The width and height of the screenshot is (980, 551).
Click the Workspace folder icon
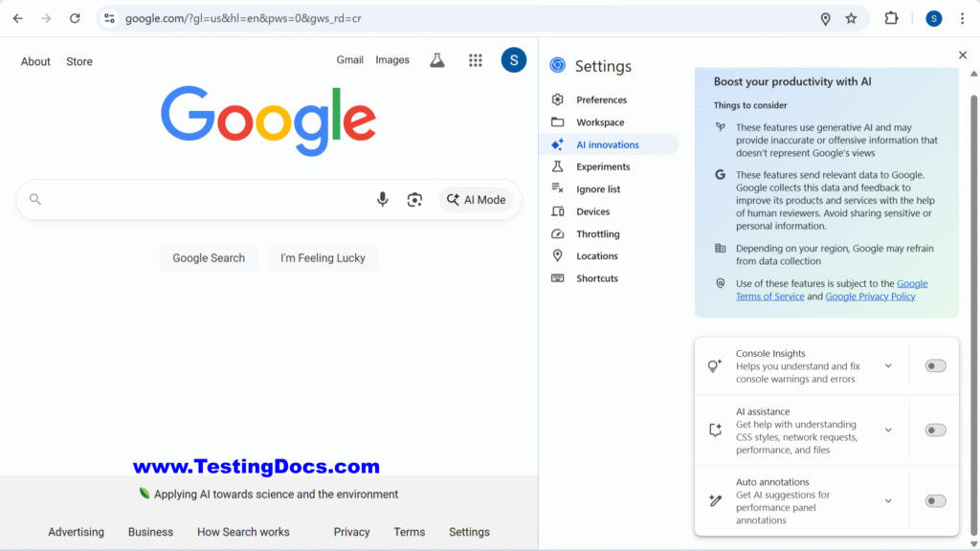tap(558, 121)
